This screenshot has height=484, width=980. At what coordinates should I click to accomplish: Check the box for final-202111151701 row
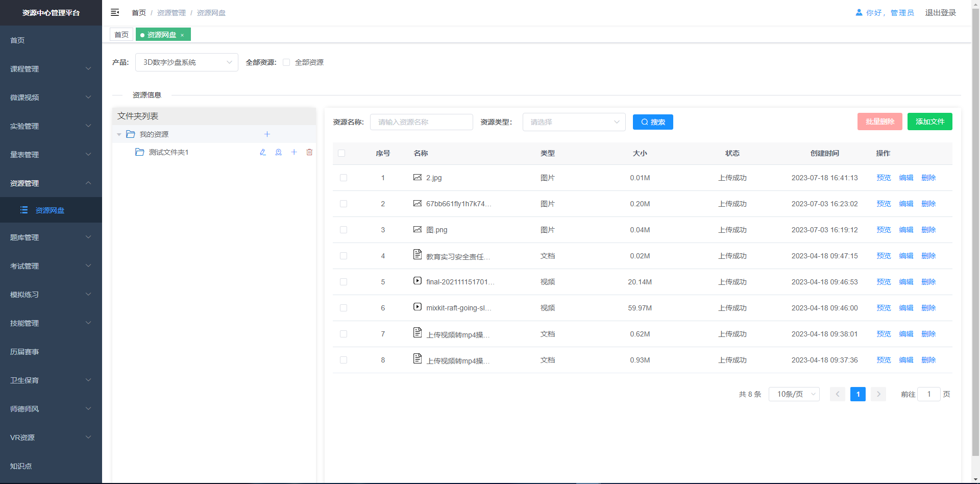344,282
